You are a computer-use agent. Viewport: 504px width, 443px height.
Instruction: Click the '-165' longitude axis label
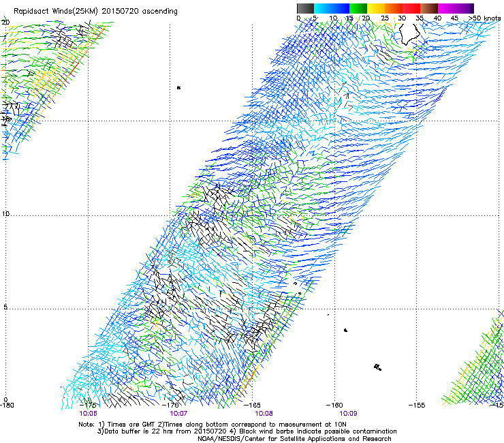tap(253, 405)
